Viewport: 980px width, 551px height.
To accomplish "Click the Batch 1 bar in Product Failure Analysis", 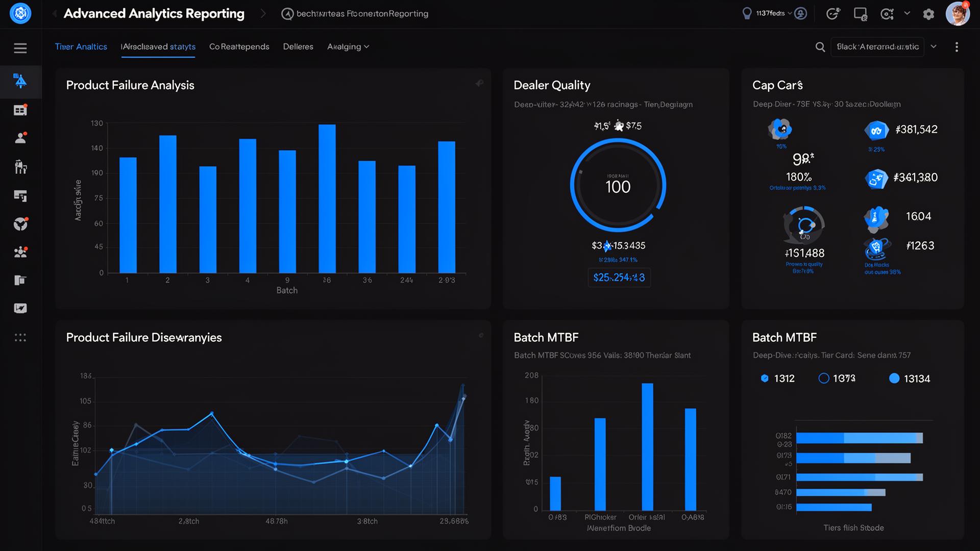I will coord(128,215).
